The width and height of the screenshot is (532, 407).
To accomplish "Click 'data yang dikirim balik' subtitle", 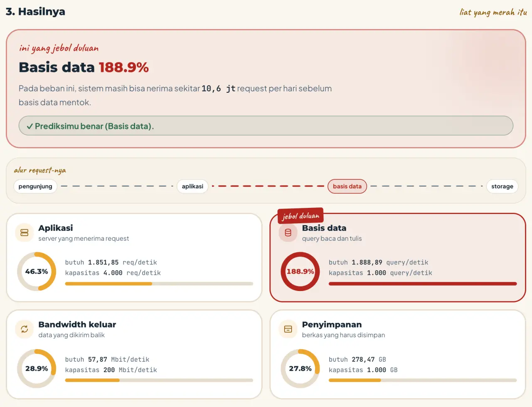I will coord(71,335).
